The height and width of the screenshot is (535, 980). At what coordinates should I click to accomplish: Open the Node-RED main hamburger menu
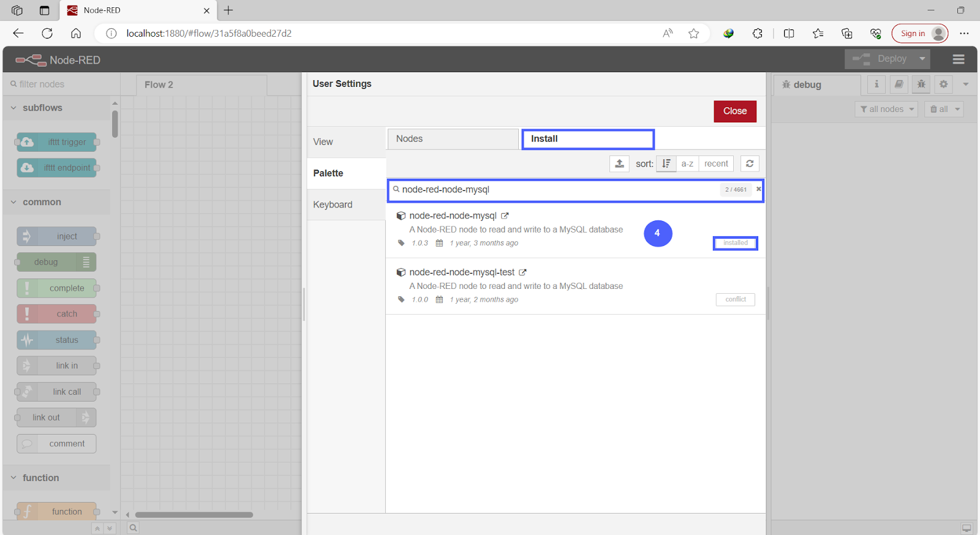pyautogui.click(x=959, y=59)
